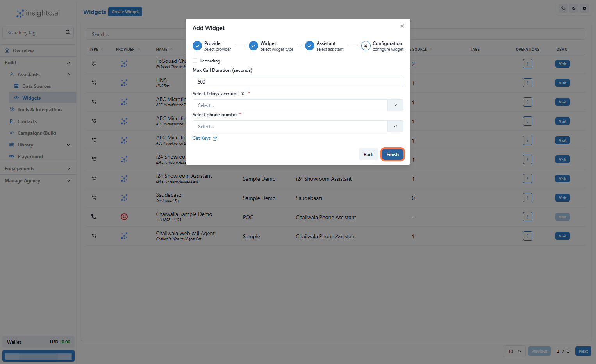Enable the Recording checkbox
This screenshot has width=596, height=364.
click(x=195, y=61)
